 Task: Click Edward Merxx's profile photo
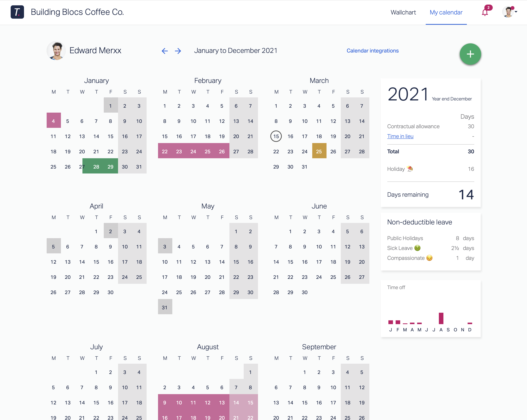point(56,51)
